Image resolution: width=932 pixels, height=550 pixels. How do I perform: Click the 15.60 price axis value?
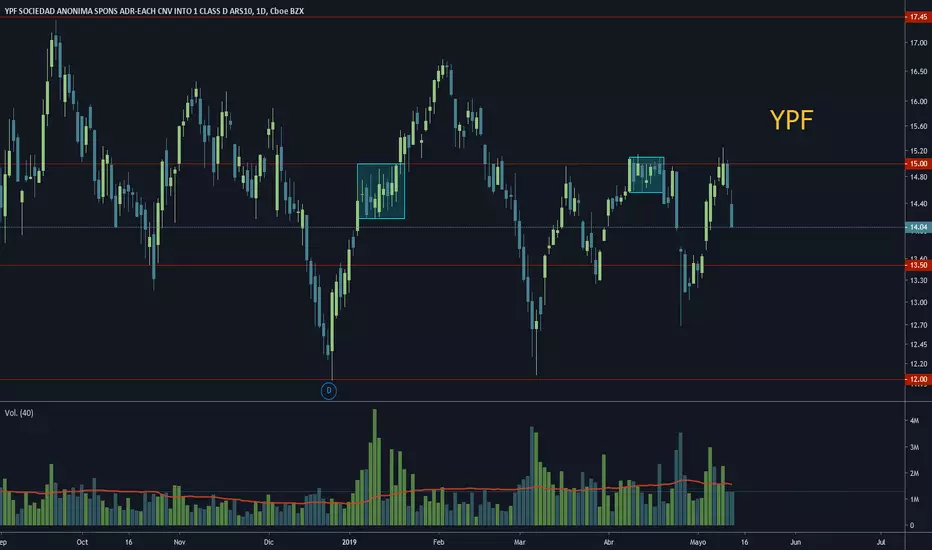(x=918, y=126)
